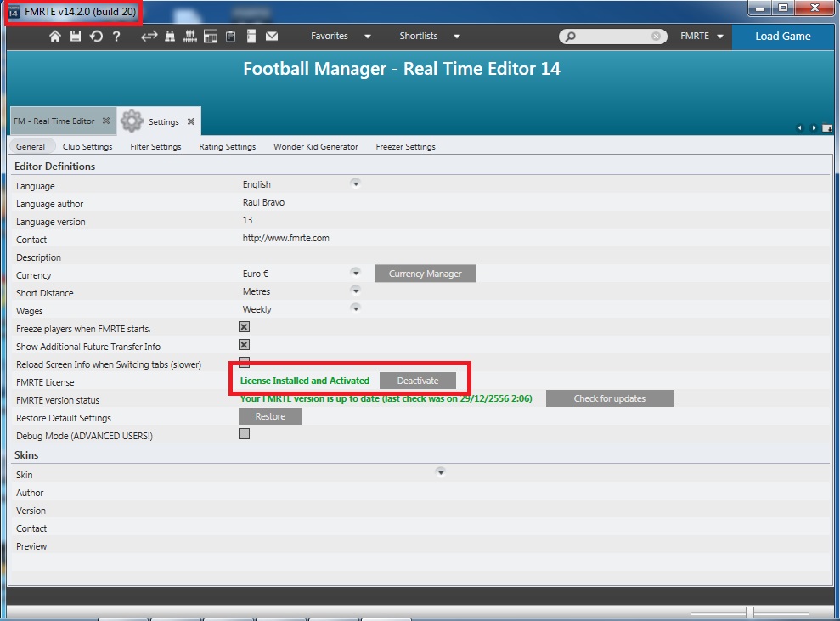Expand the Shortlists dropdown arrow
Image resolution: width=840 pixels, height=621 pixels.
pos(457,37)
